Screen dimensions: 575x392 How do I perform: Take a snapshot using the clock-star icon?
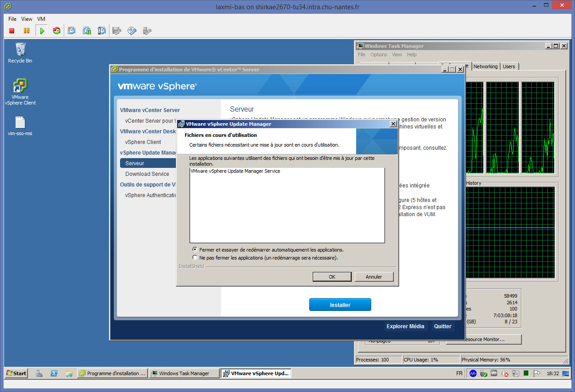click(x=72, y=31)
